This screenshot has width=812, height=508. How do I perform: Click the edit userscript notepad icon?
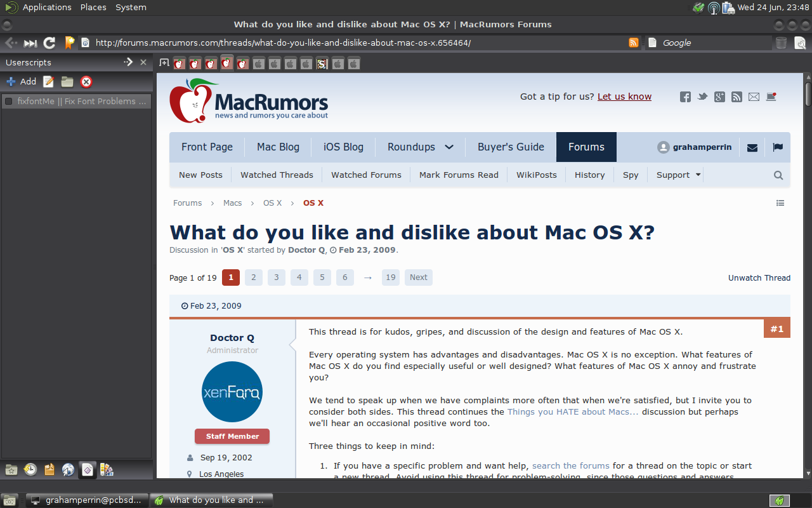pyautogui.click(x=48, y=81)
